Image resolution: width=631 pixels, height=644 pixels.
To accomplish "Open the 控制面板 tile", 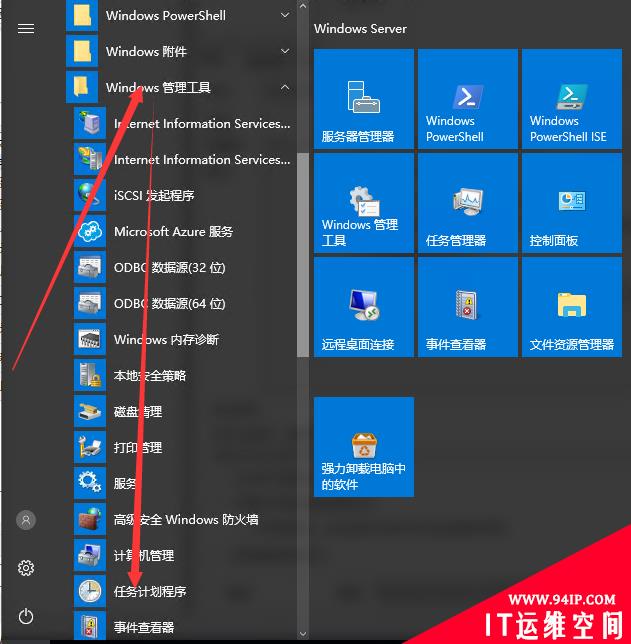I will coord(572,203).
